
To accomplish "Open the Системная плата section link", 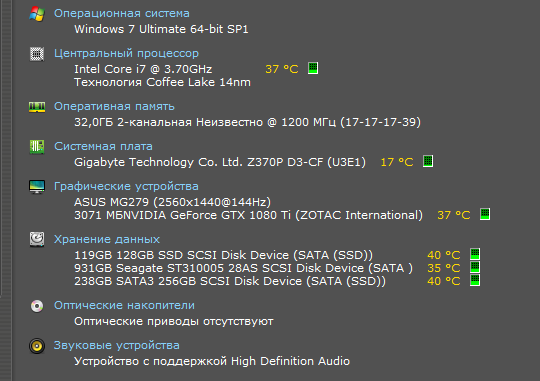I will coord(103,146).
